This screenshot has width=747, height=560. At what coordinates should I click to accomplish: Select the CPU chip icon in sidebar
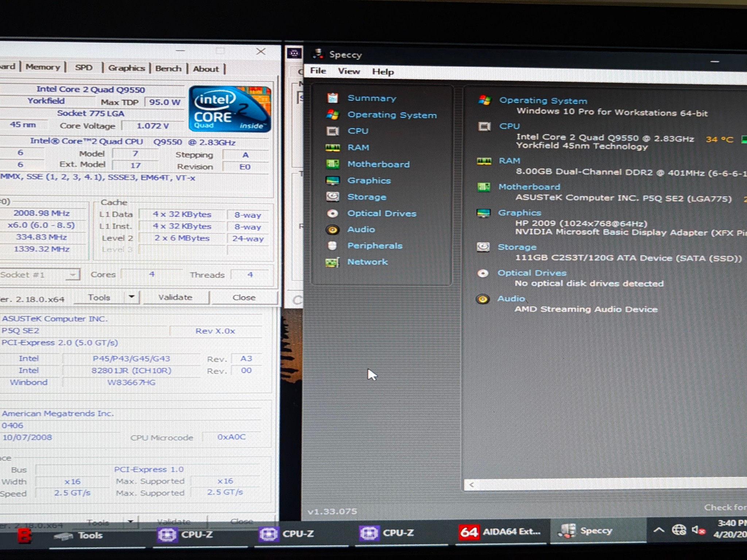(x=332, y=131)
